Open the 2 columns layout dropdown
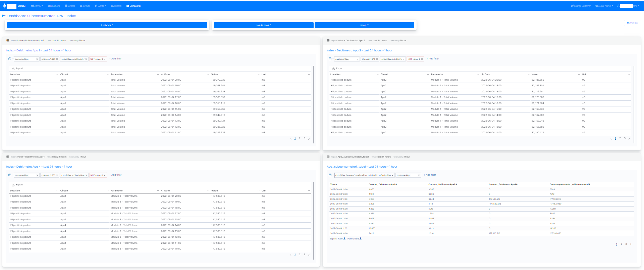This screenshot has height=270, width=644. (x=107, y=25)
